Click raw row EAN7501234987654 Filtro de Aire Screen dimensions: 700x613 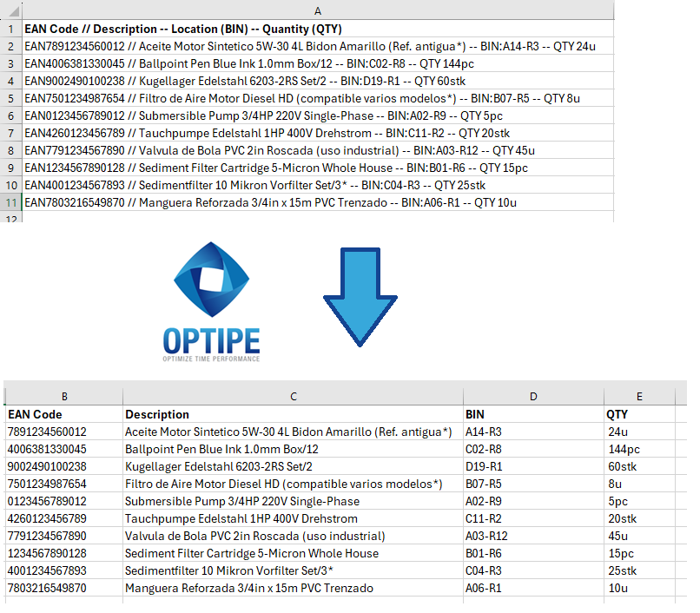[x=318, y=99]
